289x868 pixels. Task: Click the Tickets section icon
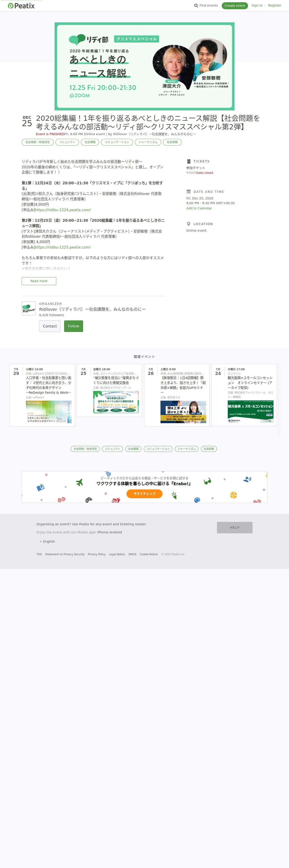click(x=189, y=161)
